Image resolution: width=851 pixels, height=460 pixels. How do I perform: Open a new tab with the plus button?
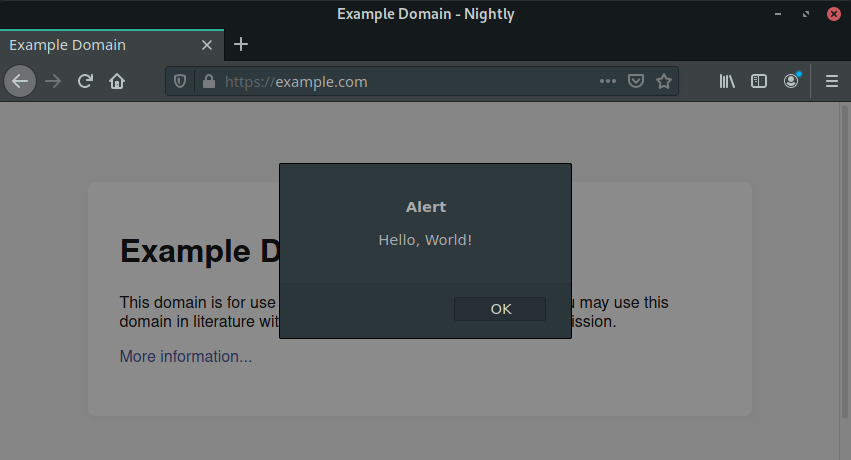pyautogui.click(x=241, y=44)
